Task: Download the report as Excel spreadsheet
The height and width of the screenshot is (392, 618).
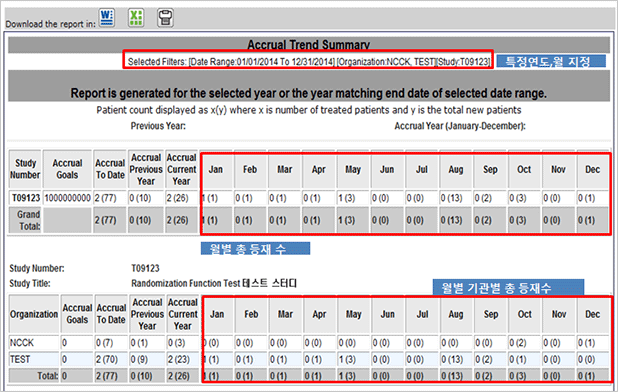Action: [136, 18]
